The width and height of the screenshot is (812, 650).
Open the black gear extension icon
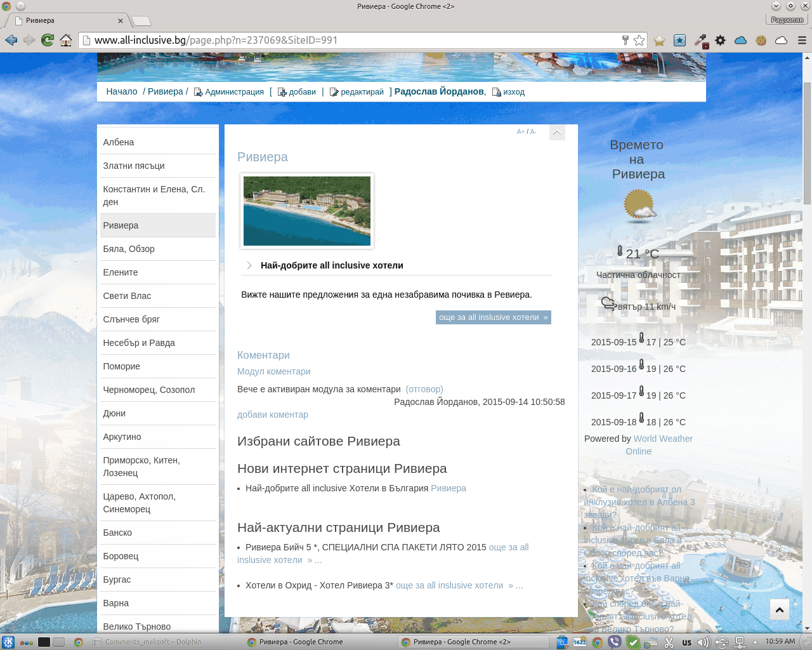coord(720,40)
